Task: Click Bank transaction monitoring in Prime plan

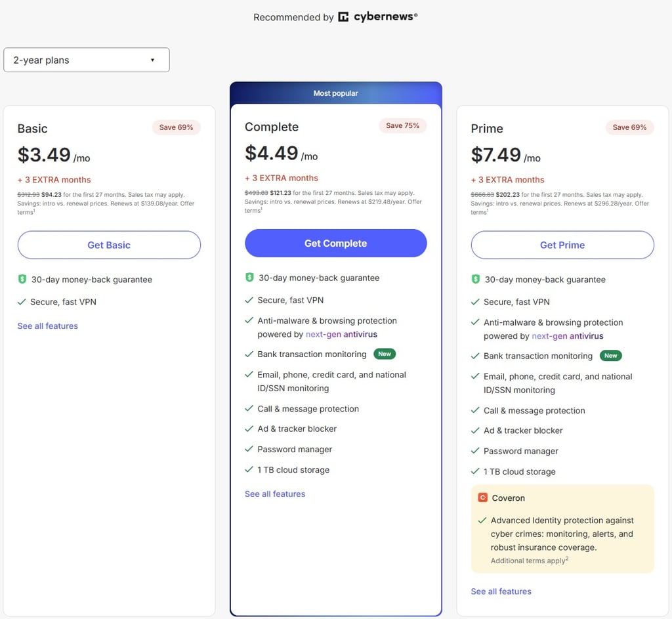Action: (538, 356)
